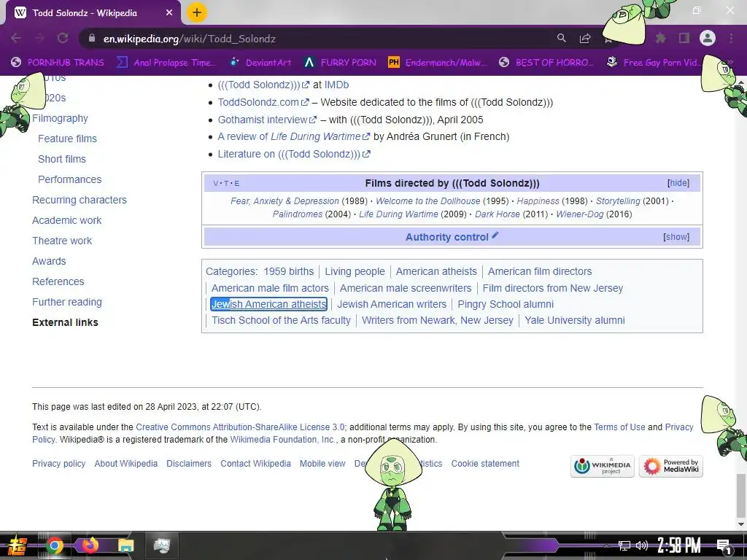The width and height of the screenshot is (747, 560).
Task: Select External links in contents sidebar
Action: click(65, 322)
